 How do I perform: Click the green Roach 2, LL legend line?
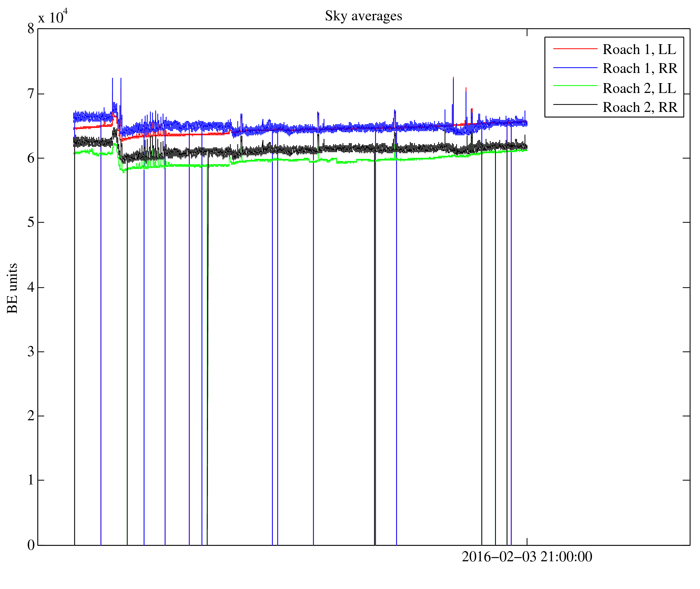tap(575, 86)
